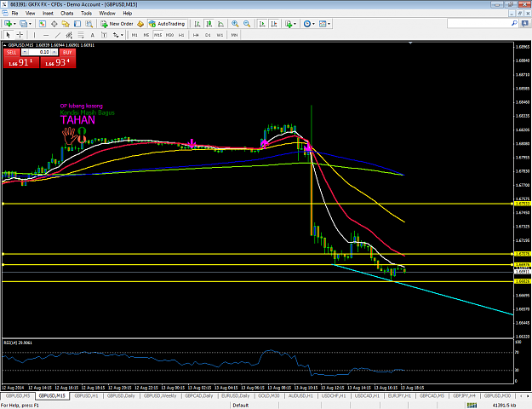The width and height of the screenshot is (532, 409).
Task: Switch to H4 timeframe
Action: [x=196, y=35]
